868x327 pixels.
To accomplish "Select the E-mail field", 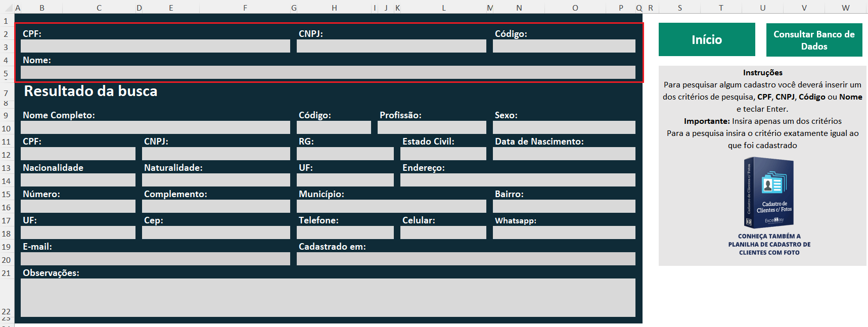I will [155, 259].
